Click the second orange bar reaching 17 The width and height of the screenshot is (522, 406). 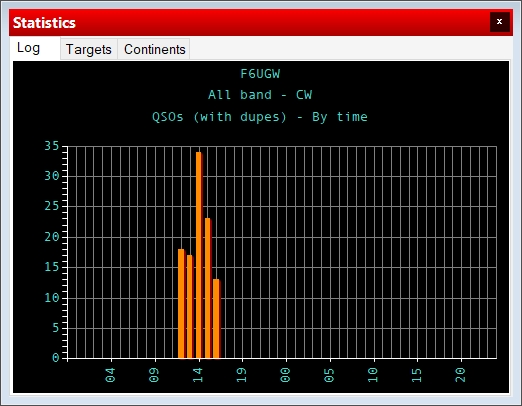190,307
